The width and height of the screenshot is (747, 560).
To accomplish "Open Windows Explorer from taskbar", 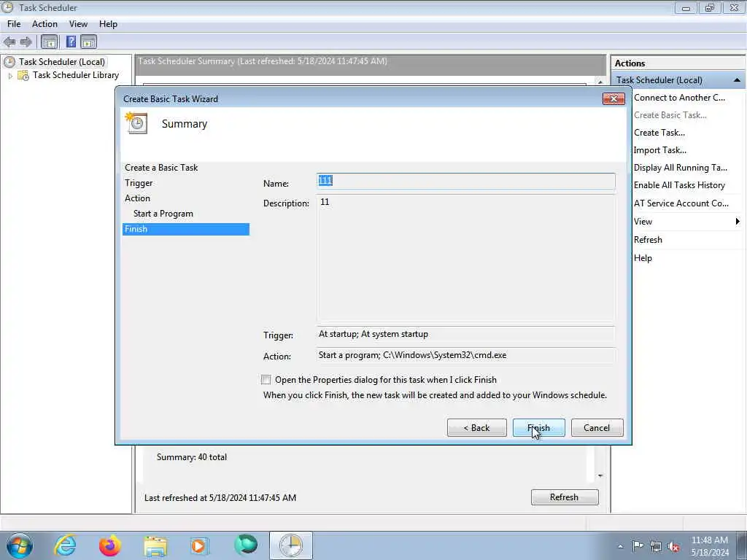I will (x=155, y=545).
